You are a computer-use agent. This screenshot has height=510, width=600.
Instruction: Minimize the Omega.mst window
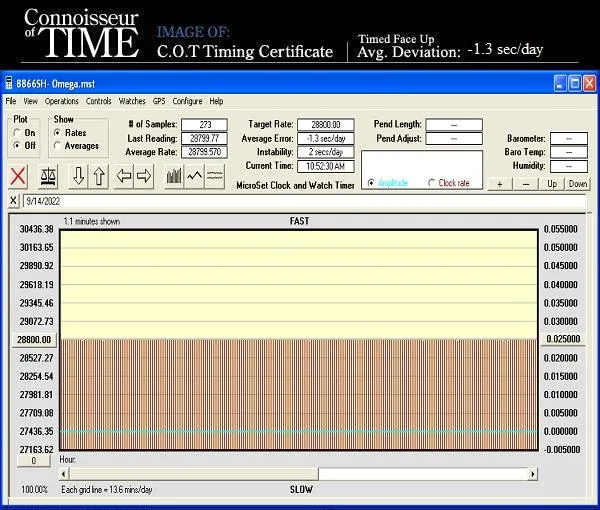point(560,83)
